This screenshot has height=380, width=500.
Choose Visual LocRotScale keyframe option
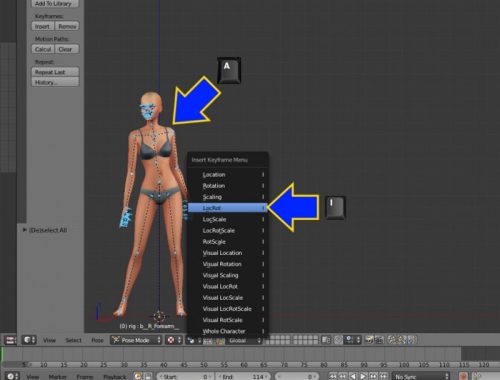pos(228,309)
